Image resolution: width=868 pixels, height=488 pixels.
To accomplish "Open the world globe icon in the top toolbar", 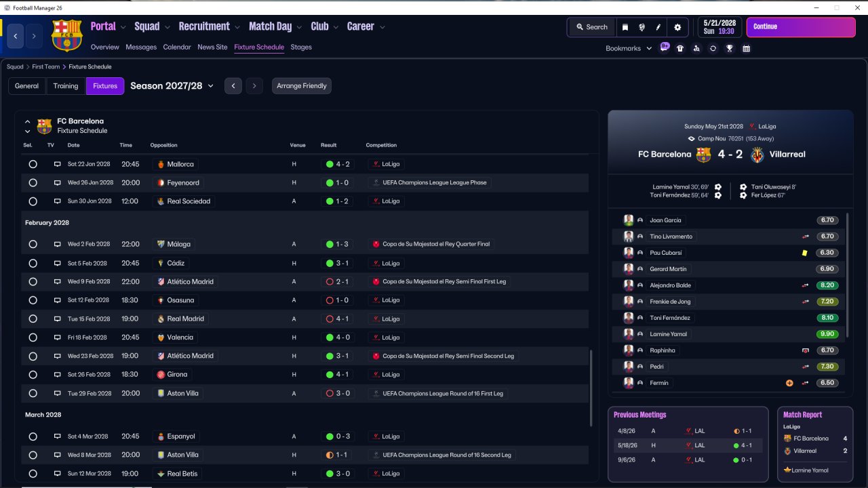I will pyautogui.click(x=642, y=27).
